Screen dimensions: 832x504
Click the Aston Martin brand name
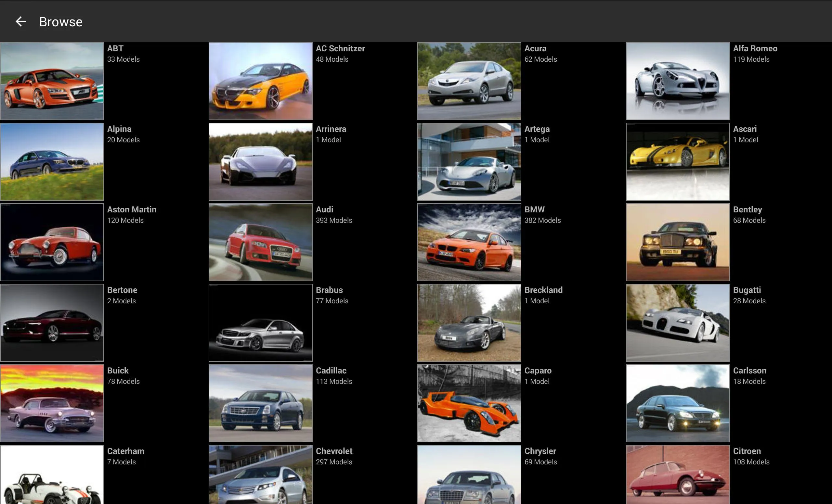click(x=132, y=210)
